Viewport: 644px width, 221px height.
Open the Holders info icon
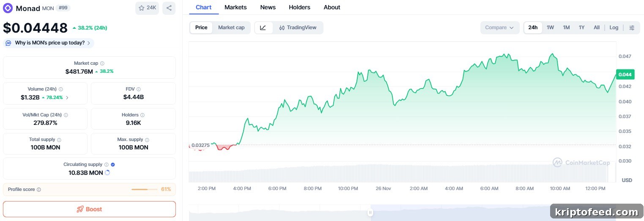pos(143,115)
